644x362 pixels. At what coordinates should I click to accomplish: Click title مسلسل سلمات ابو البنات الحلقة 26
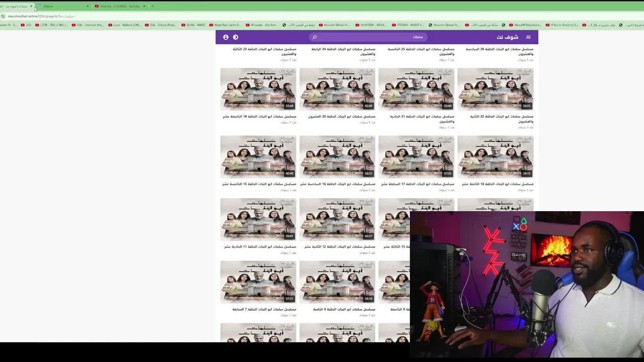[500, 51]
